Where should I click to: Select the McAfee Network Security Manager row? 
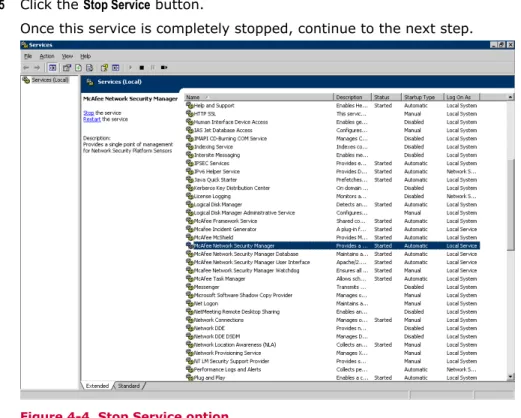(333, 246)
